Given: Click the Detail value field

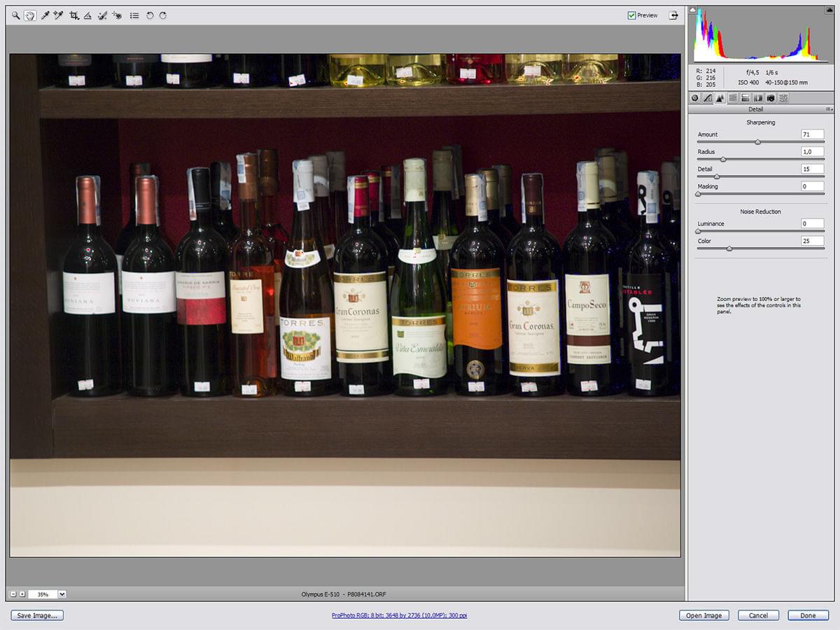Looking at the screenshot, I should [813, 169].
